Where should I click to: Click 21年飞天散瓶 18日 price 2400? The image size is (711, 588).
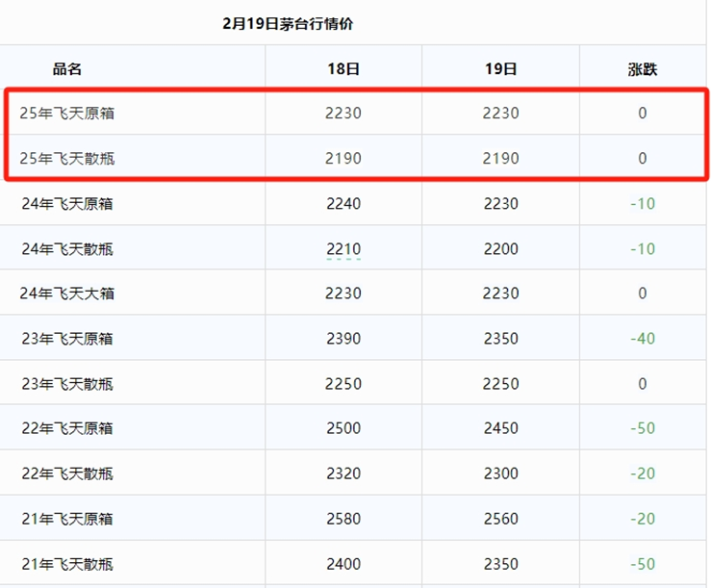click(x=343, y=564)
